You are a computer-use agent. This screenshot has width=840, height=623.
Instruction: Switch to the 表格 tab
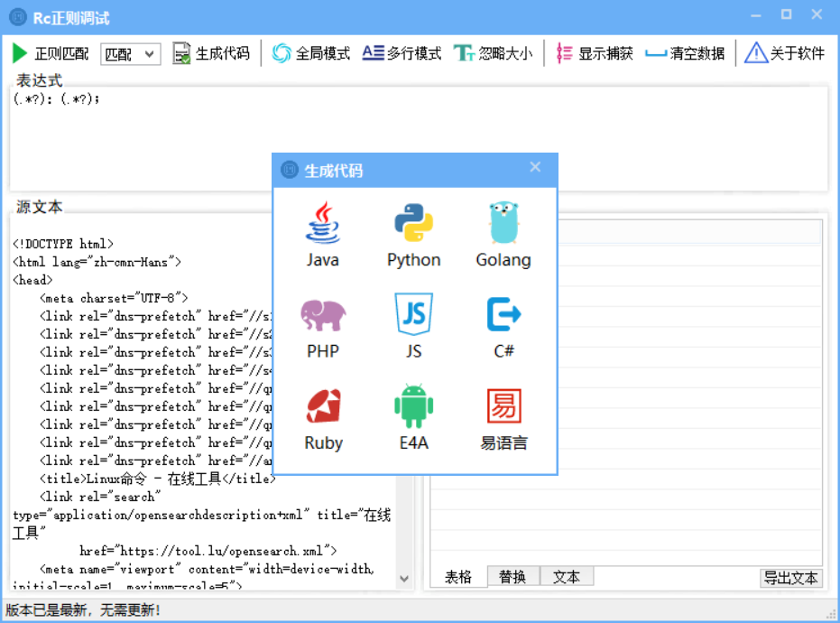coord(458,577)
